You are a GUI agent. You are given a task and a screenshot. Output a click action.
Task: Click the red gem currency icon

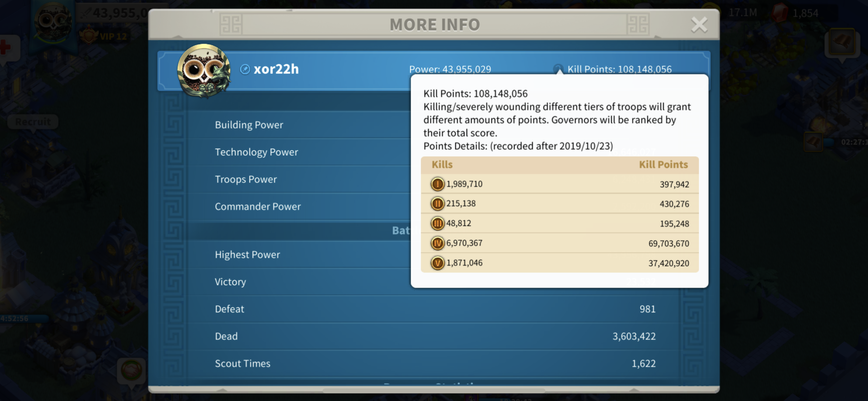pos(780,13)
